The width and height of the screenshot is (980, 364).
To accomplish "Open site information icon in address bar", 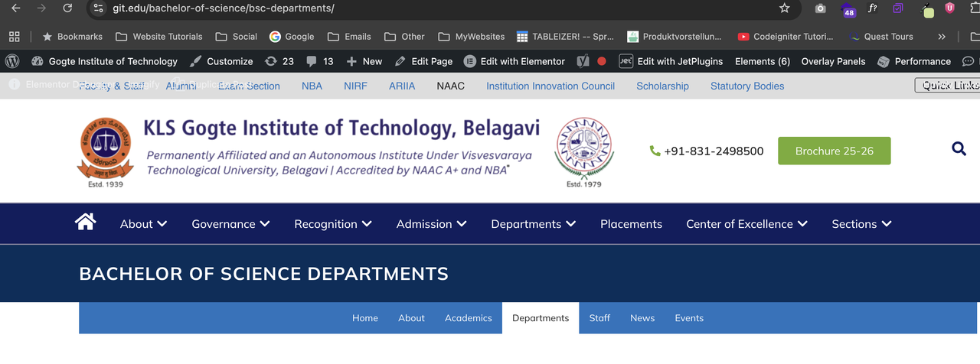I will tap(97, 8).
